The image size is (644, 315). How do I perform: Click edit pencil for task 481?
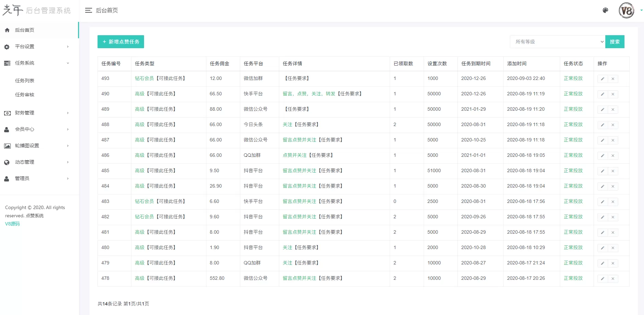pyautogui.click(x=603, y=233)
